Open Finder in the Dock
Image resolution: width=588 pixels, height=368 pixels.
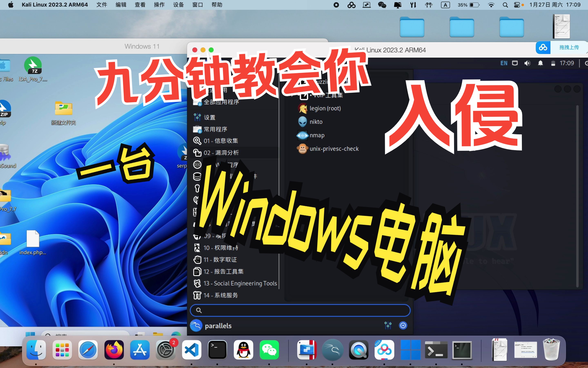pos(36,350)
